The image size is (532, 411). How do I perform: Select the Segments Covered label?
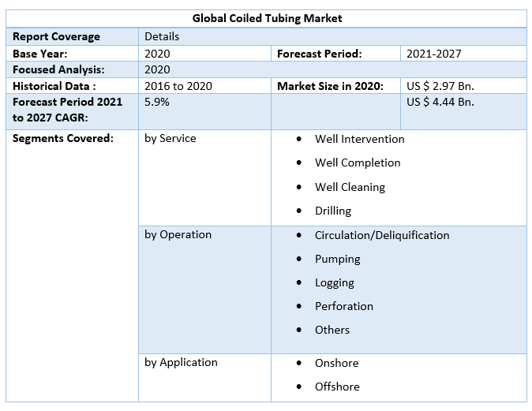tap(63, 138)
